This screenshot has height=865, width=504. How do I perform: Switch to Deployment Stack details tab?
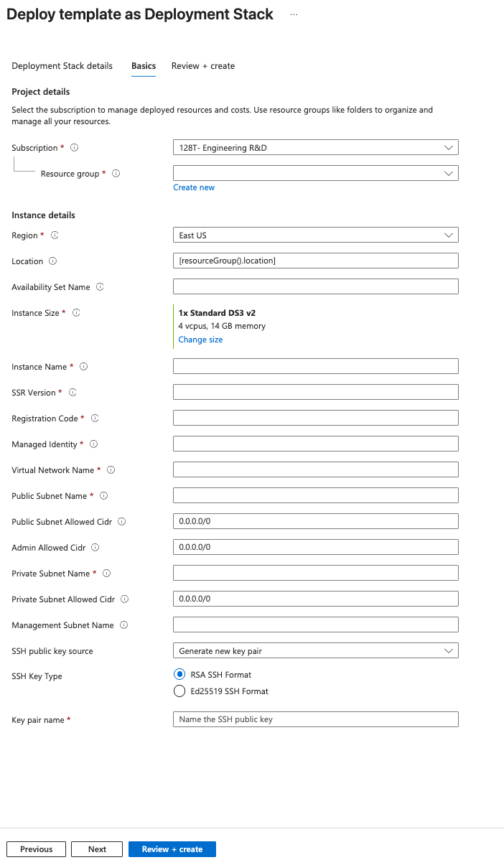(62, 66)
